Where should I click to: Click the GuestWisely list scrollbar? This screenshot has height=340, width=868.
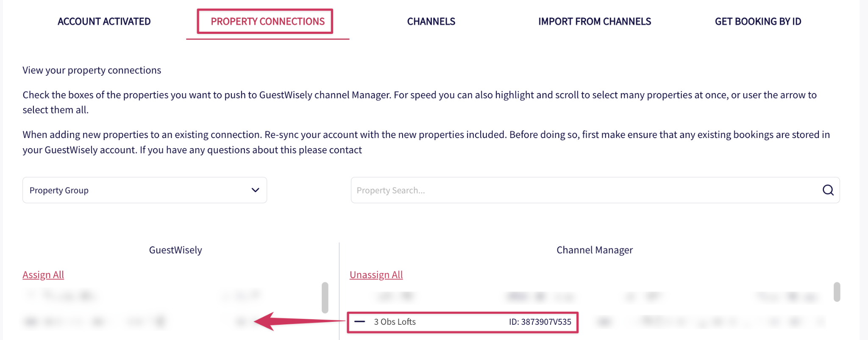pyautogui.click(x=325, y=298)
